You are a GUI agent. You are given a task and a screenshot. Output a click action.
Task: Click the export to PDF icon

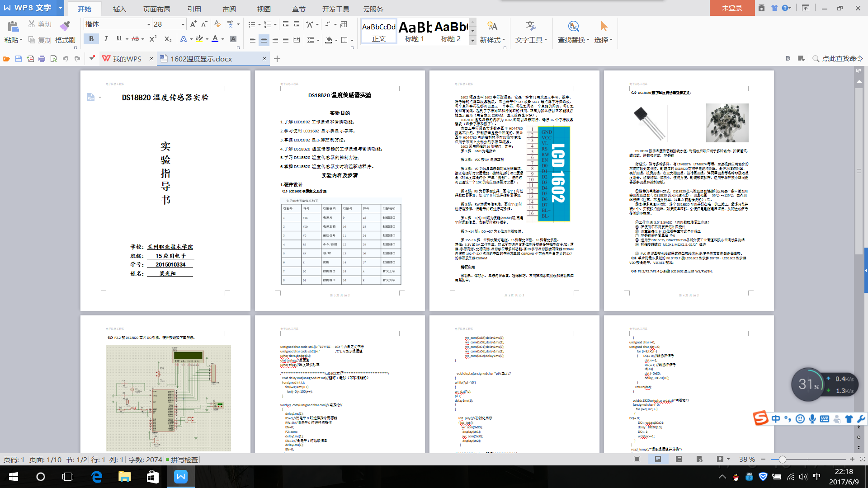click(x=30, y=59)
